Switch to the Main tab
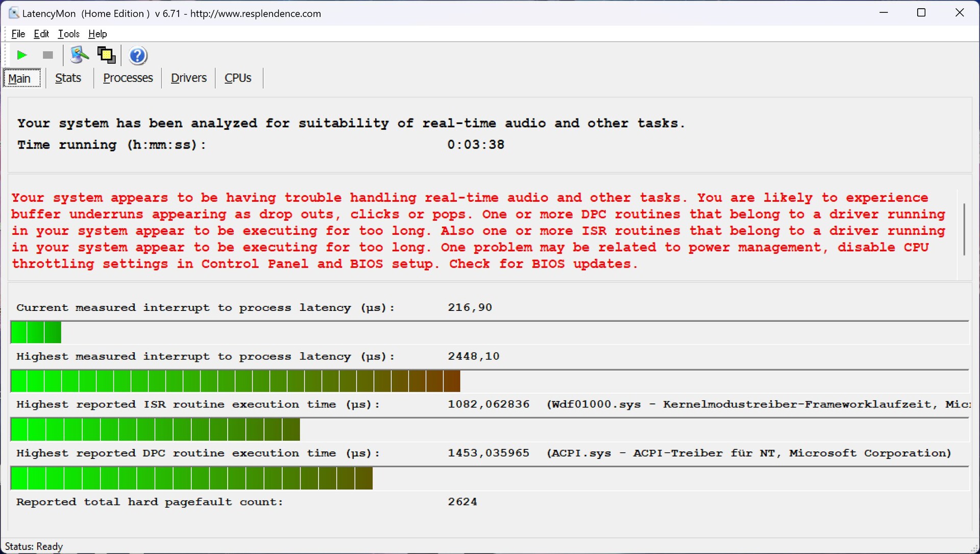The height and width of the screenshot is (554, 980). [x=21, y=78]
